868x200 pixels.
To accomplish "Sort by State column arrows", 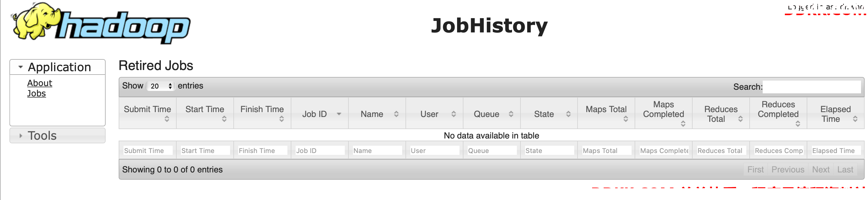I will pos(568,114).
